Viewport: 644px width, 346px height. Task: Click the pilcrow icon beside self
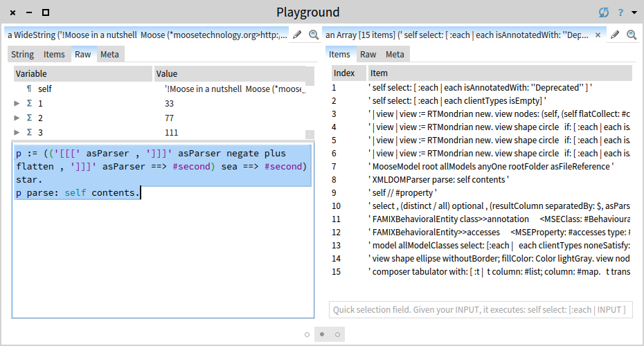pyautogui.click(x=29, y=89)
